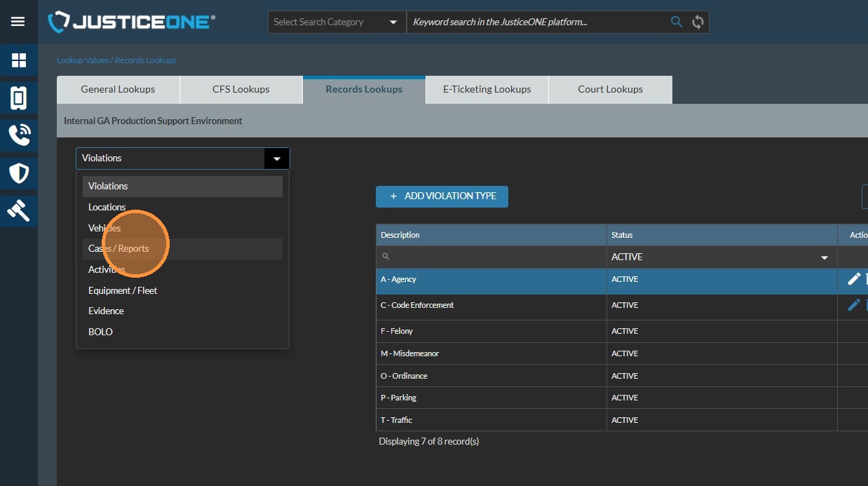Open the phone dispatch calls icon
The width and height of the screenshot is (868, 486).
(x=18, y=135)
